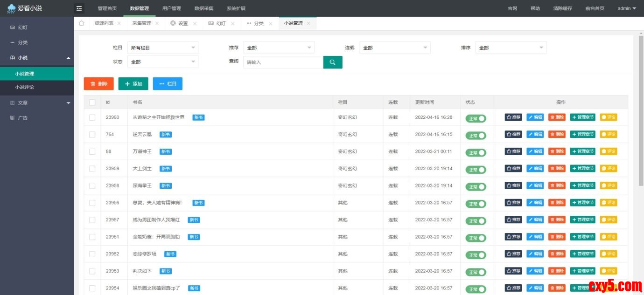Expand the 连载 filter dropdown
644x295 pixels.
394,48
